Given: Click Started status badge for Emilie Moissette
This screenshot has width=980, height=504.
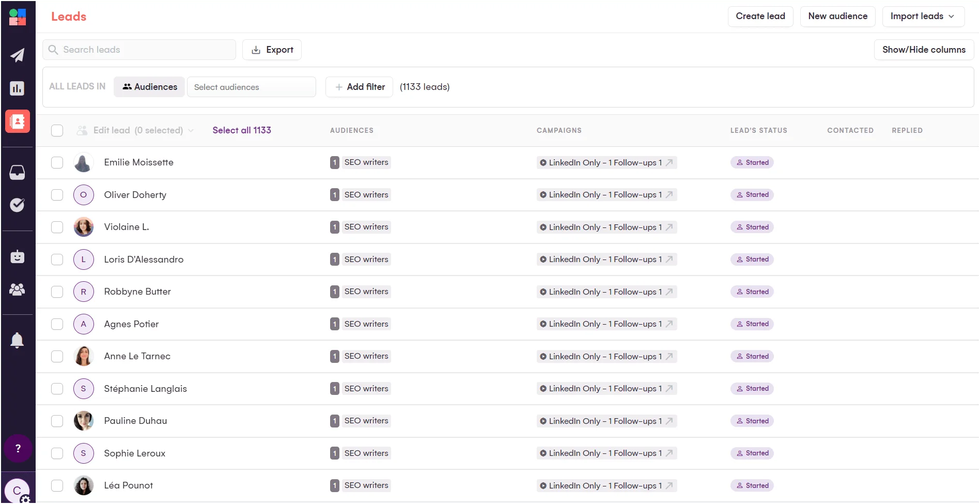Looking at the screenshot, I should tap(752, 162).
